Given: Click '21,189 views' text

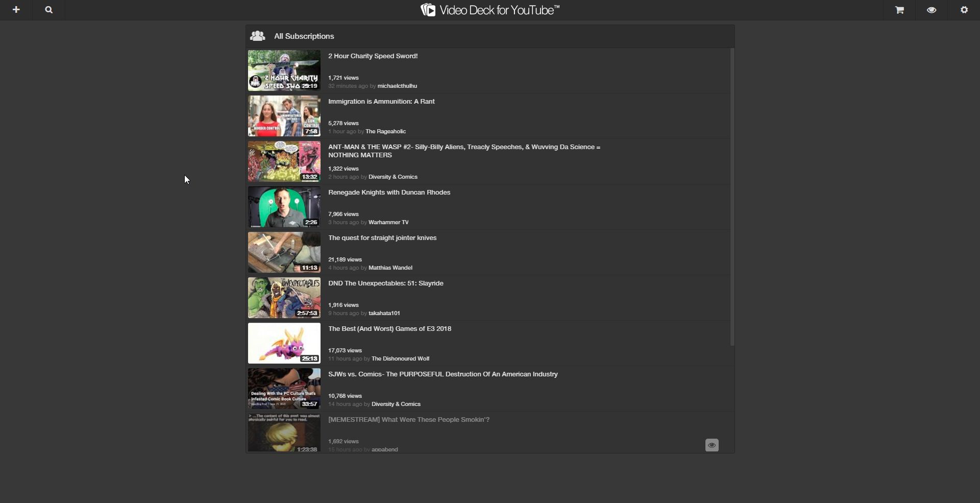Looking at the screenshot, I should coord(345,259).
